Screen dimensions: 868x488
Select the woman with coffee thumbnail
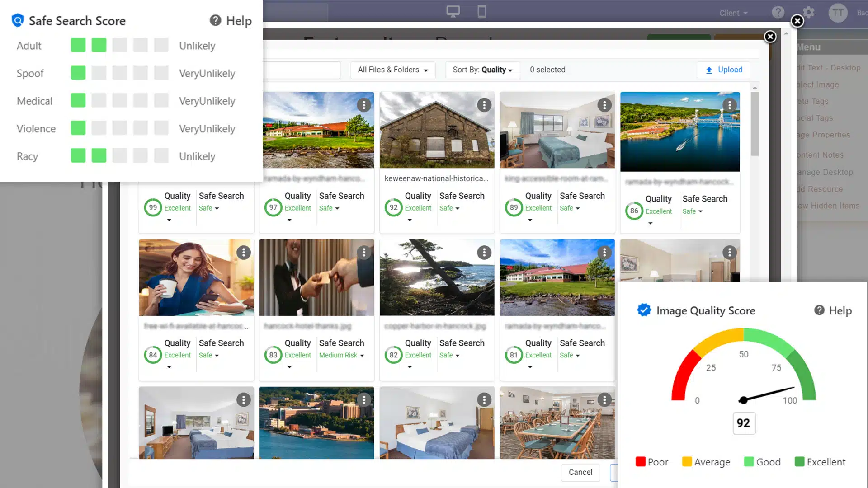[x=196, y=277]
